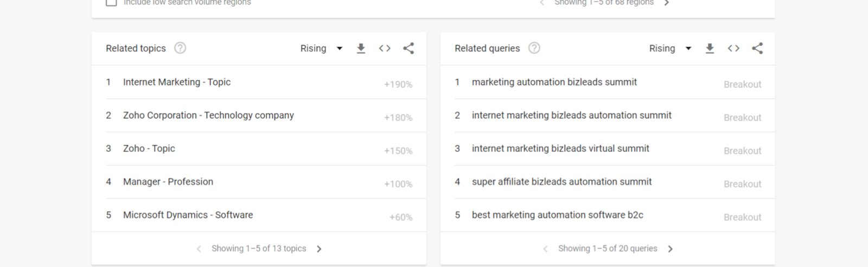Select Microsoft Dynamics Software topic
Image resolution: width=868 pixels, height=267 pixels.
pyautogui.click(x=188, y=215)
